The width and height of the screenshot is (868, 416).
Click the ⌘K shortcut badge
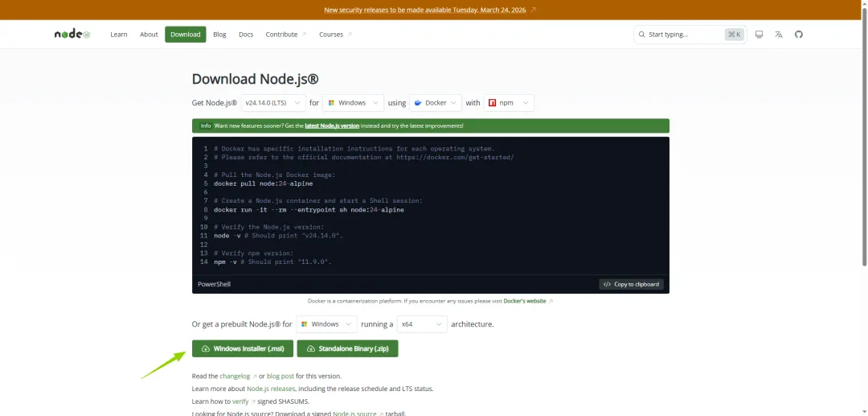click(x=734, y=35)
